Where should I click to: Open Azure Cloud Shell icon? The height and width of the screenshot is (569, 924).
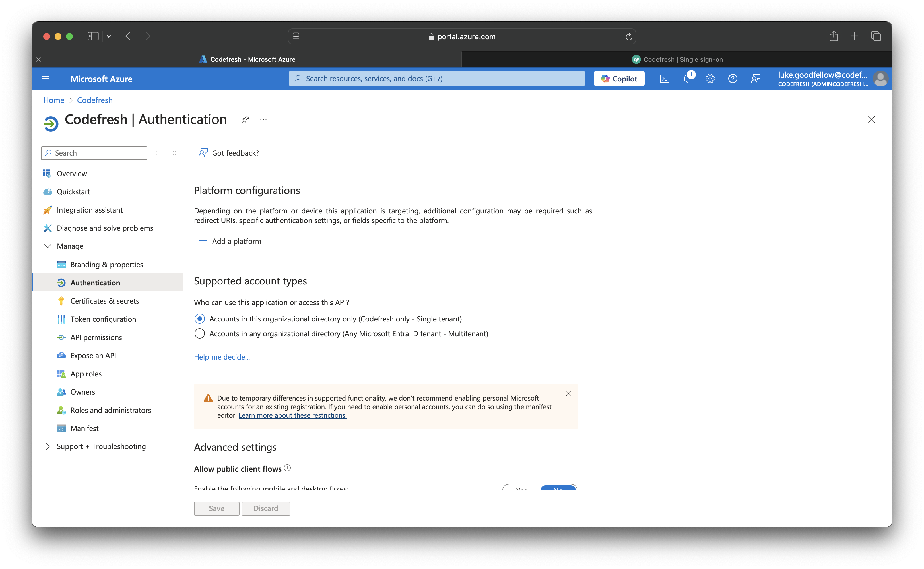pyautogui.click(x=664, y=79)
